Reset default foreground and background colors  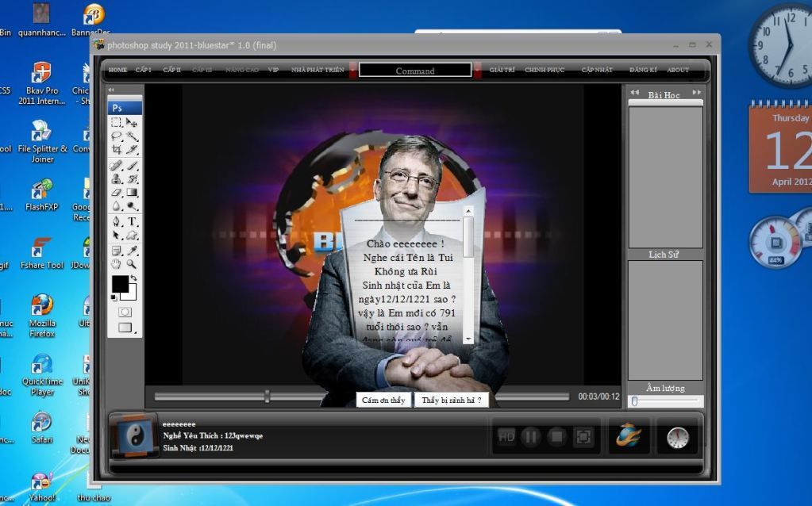pyautogui.click(x=114, y=297)
